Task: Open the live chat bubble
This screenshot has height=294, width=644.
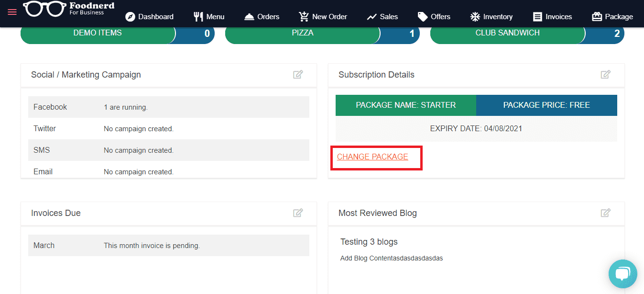Action: point(622,274)
